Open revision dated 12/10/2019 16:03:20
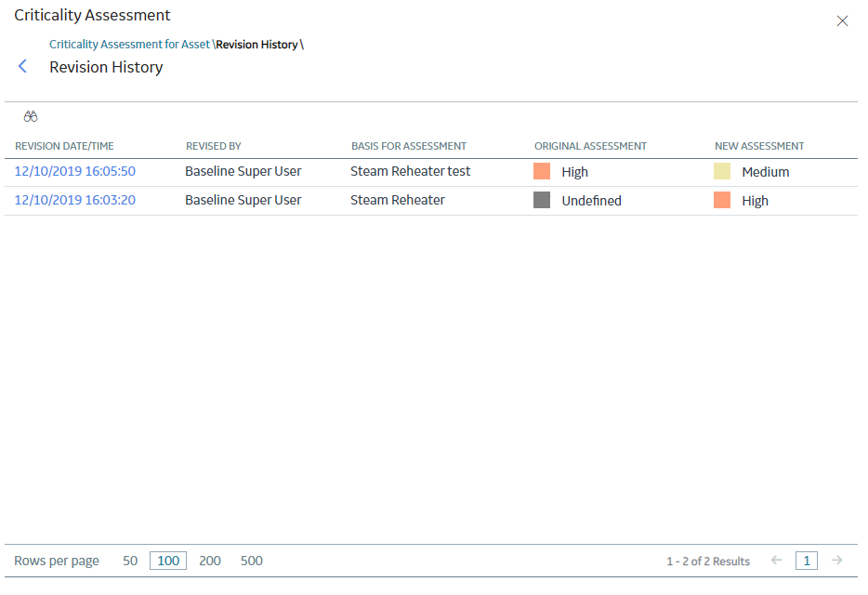Image resolution: width=868 pixels, height=595 pixels. coord(75,200)
